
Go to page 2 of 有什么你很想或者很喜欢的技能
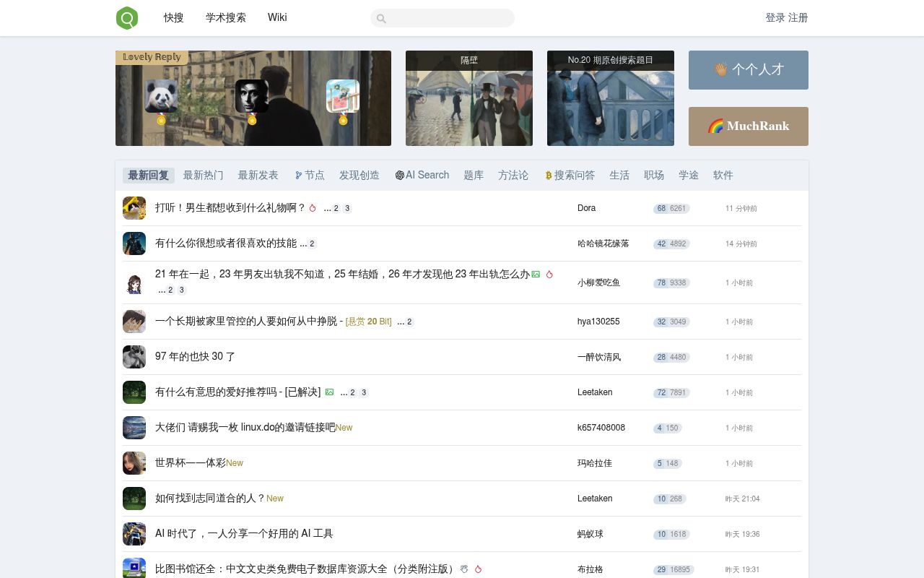point(312,243)
